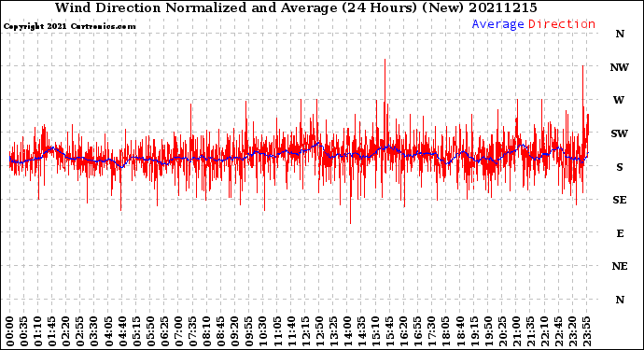Viewport: 644px width, 350px height.
Task: Click the 23:20 time axis label
Action: coord(572,331)
